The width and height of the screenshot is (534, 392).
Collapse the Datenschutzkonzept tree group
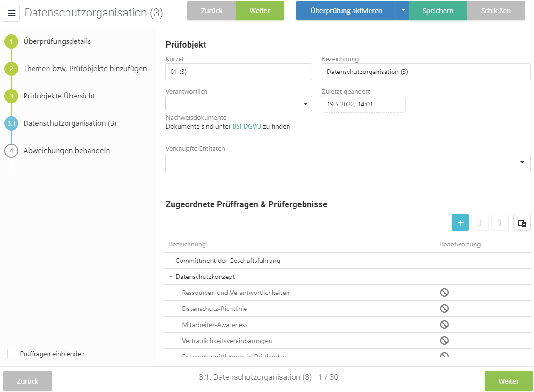click(x=171, y=277)
